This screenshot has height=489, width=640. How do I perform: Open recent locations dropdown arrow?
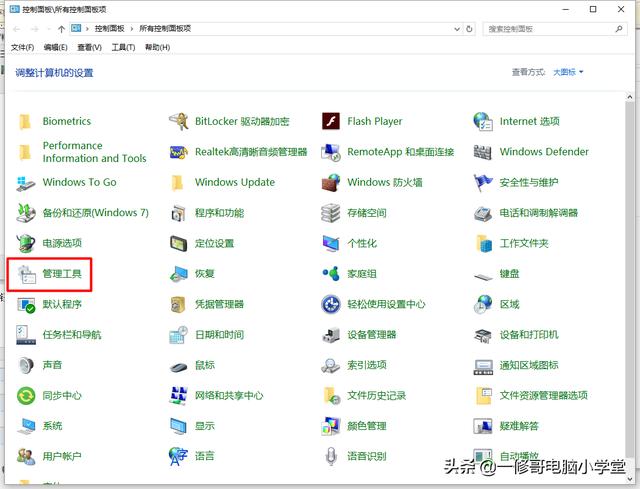[49, 29]
